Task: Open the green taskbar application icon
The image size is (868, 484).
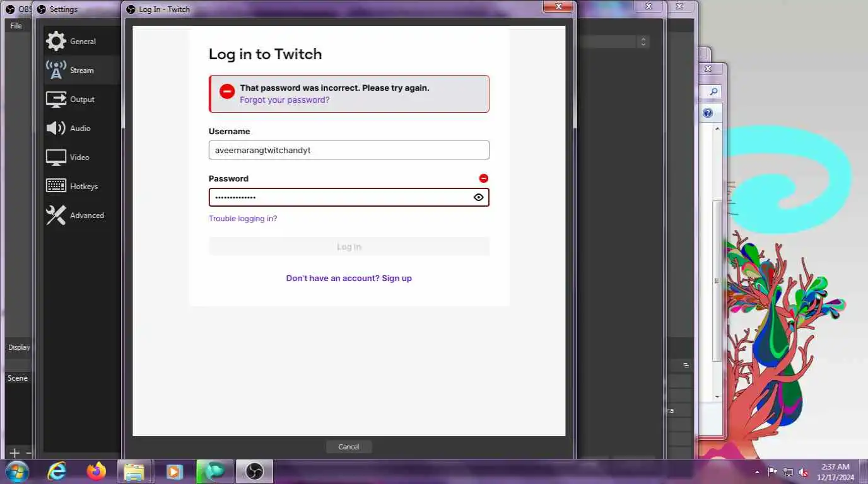Action: 214,471
